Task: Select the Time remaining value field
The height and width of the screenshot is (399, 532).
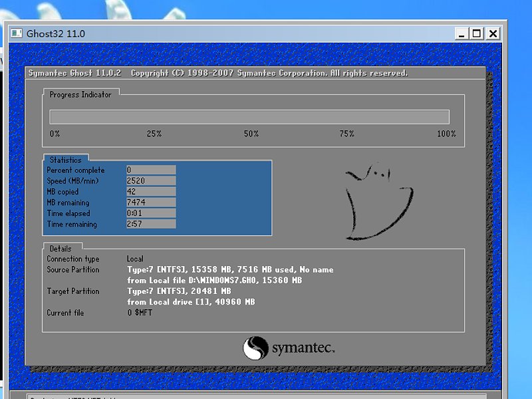Action: tap(150, 224)
